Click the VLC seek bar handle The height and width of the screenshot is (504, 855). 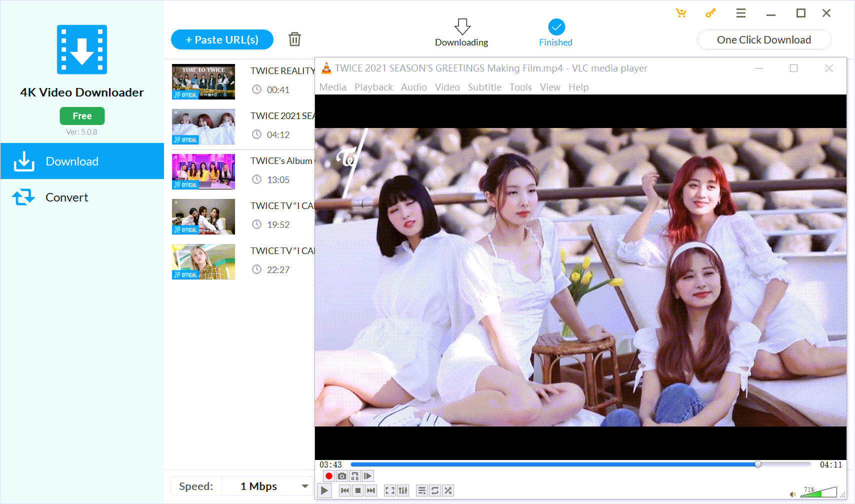(x=758, y=464)
